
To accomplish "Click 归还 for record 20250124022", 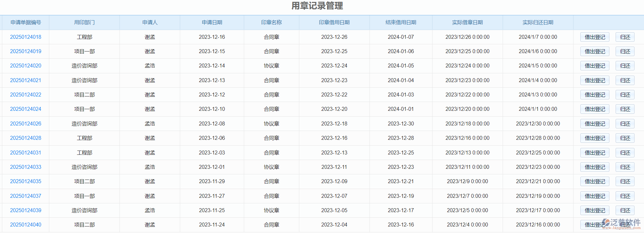I will coord(625,95).
